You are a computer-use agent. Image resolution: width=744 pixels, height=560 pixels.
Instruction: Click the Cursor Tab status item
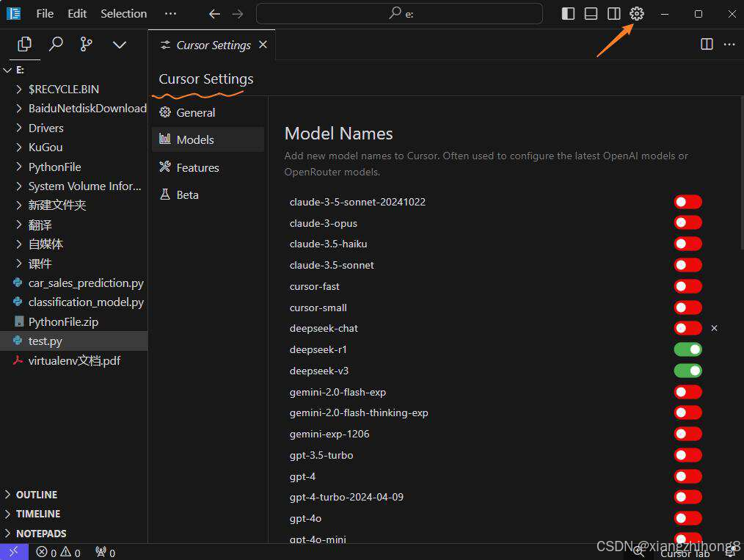tap(685, 554)
